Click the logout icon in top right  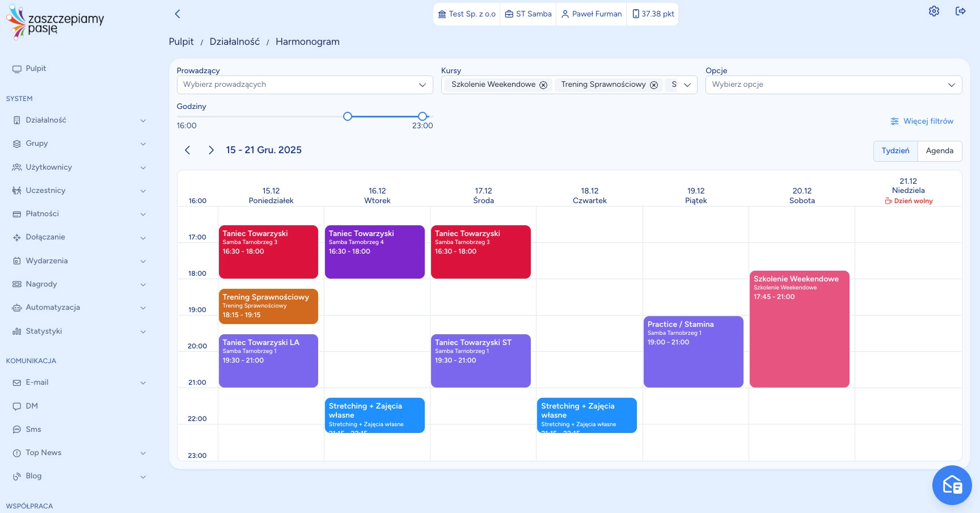(960, 11)
